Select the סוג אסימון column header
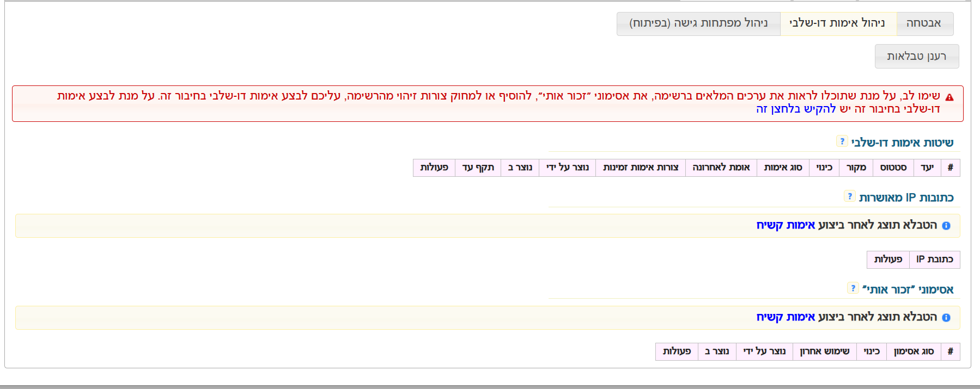 pyautogui.click(x=914, y=351)
